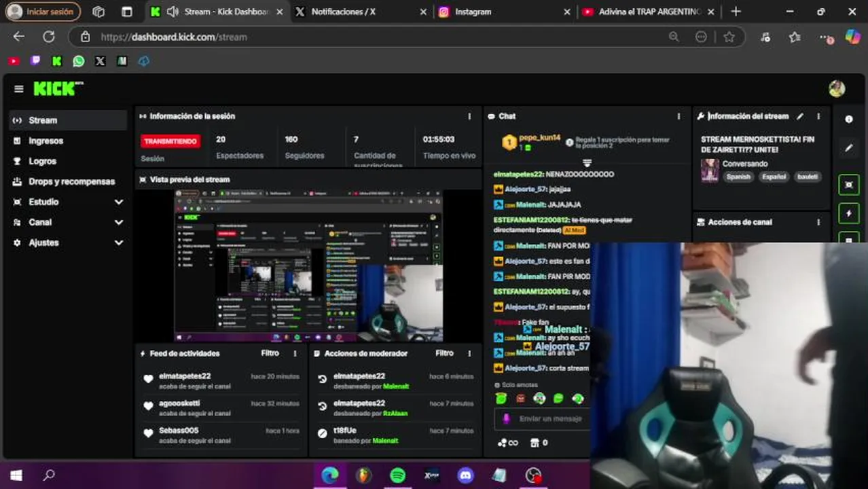This screenshot has height=489, width=868.
Task: Open Discord from the taskbar
Action: pos(465,475)
